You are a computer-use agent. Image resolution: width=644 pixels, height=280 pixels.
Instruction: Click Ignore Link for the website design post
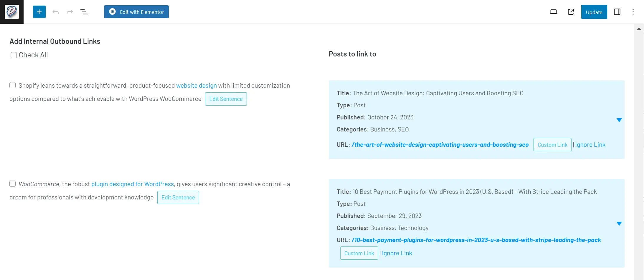point(590,144)
